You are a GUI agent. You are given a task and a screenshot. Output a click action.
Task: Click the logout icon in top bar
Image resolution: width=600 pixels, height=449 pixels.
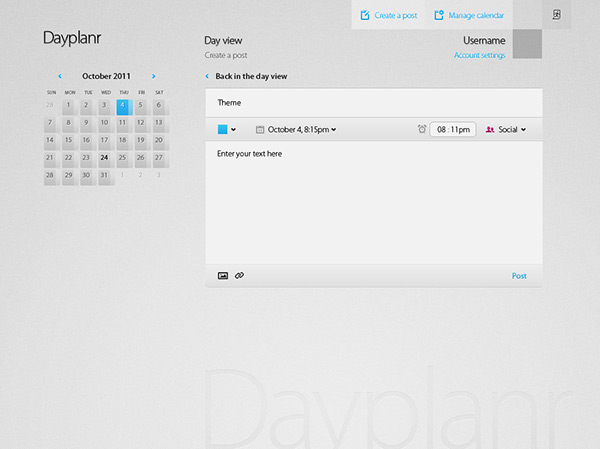click(556, 15)
